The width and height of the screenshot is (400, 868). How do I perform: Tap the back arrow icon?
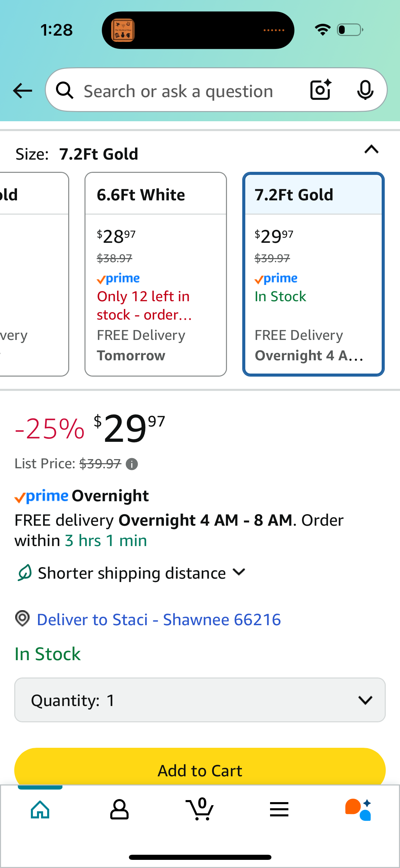pyautogui.click(x=23, y=91)
